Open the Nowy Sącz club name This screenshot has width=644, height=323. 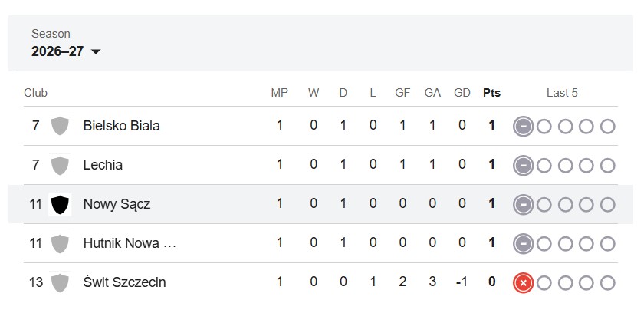tap(117, 204)
